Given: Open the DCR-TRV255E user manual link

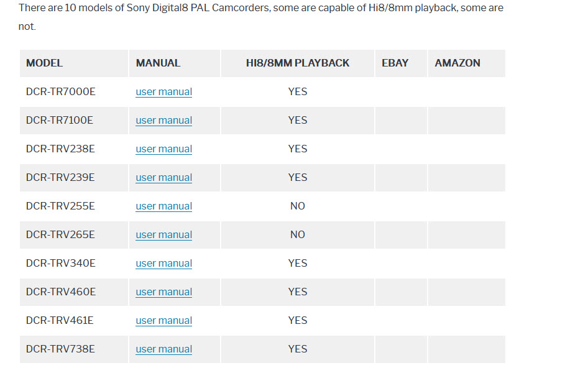Looking at the screenshot, I should click(163, 206).
